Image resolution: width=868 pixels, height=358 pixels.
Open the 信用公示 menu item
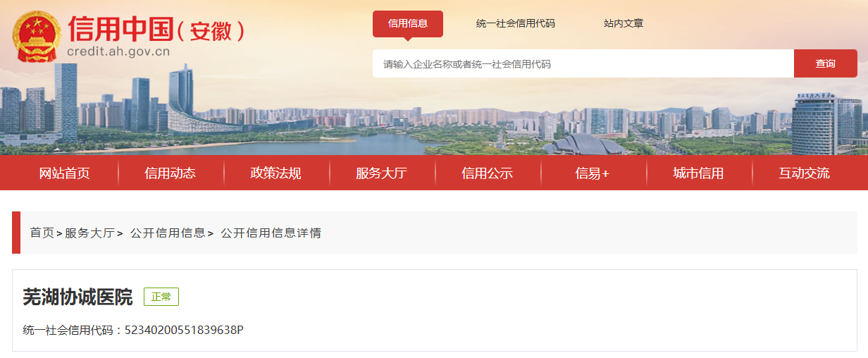pyautogui.click(x=488, y=173)
